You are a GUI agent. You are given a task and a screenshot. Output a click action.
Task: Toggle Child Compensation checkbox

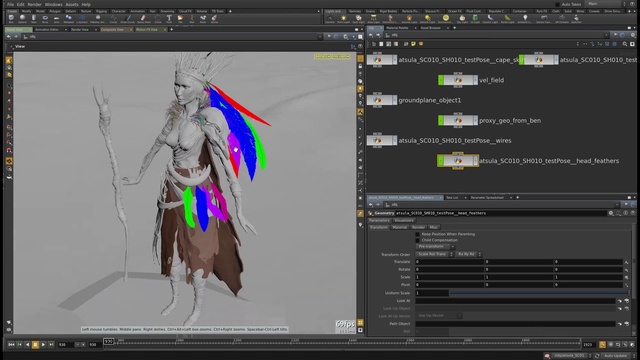point(418,240)
